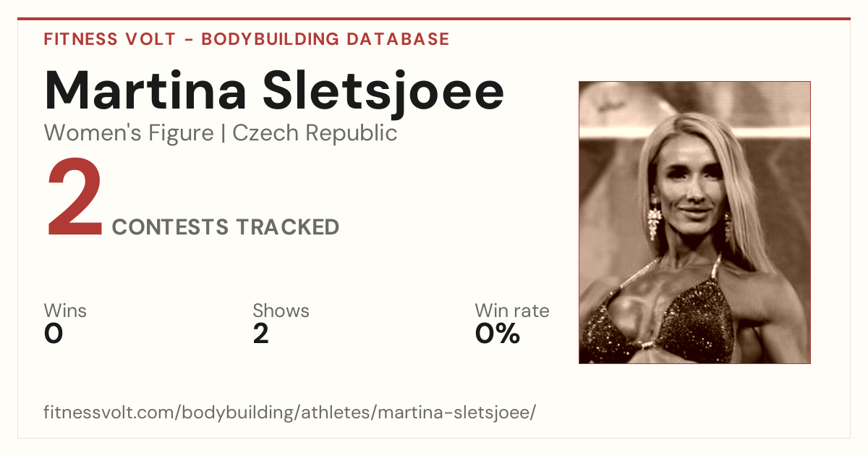Viewport: 868px width, 456px height.
Task: Click the Shows label
Action: coord(281,311)
